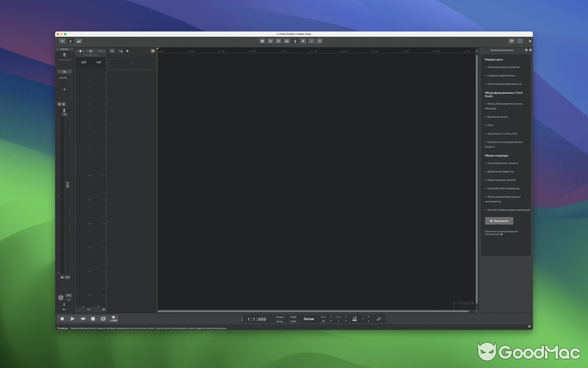Screen dimensions: 588x368
Task: Expand the time signature dropdown near the metronome
Action: (x=363, y=318)
